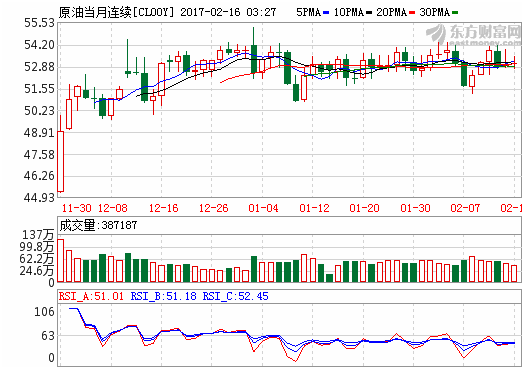Click the 47.58 price axis label
Screen dimensions: 524x369
39,155
